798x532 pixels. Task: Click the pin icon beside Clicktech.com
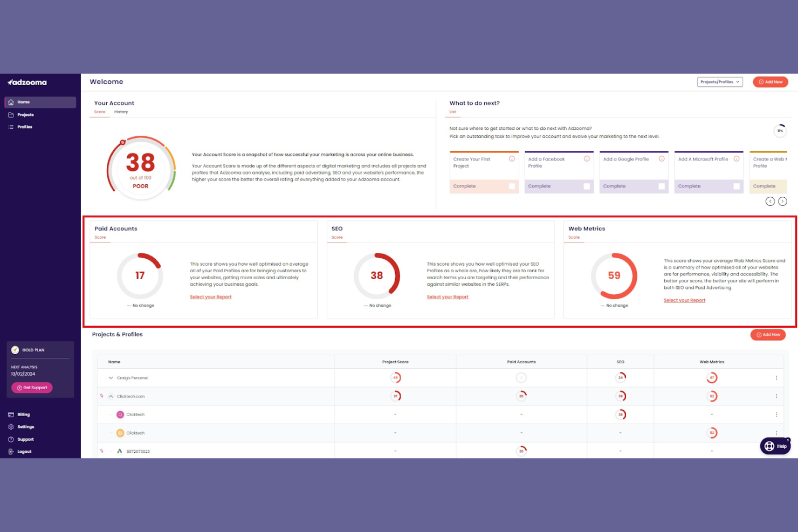(102, 396)
